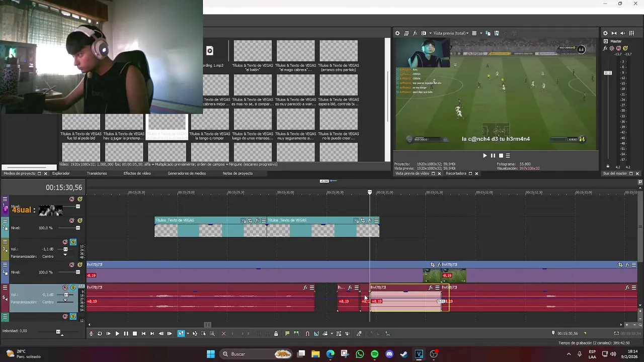
Task: Solo audio track 3
Action: (x=73, y=242)
